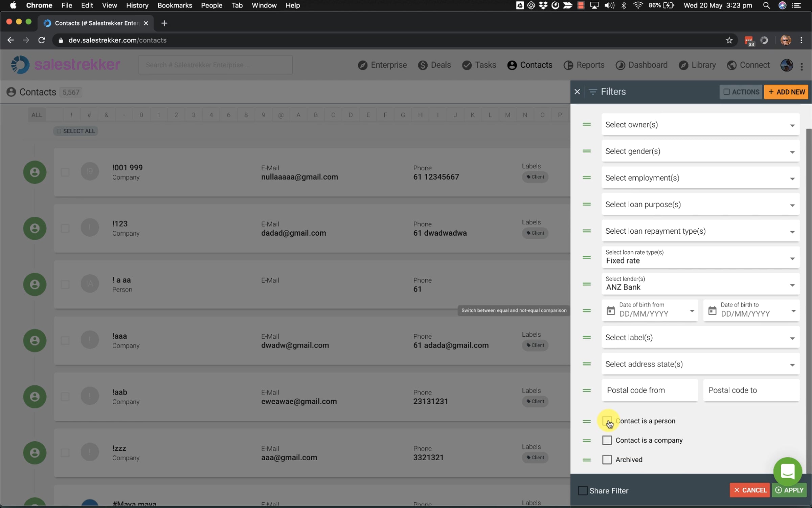Click the Salestrekker logo icon
The height and width of the screenshot is (508, 812).
coord(20,65)
